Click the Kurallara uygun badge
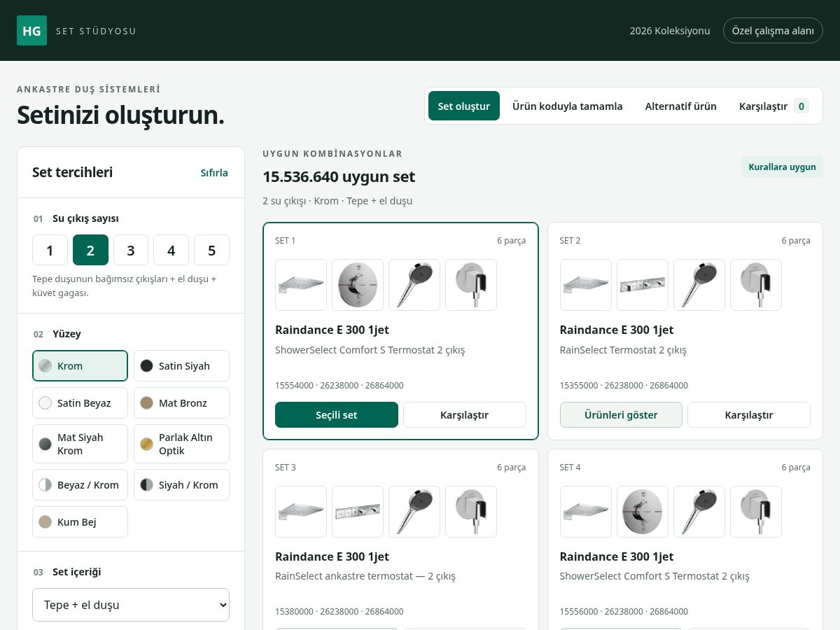 point(782,167)
